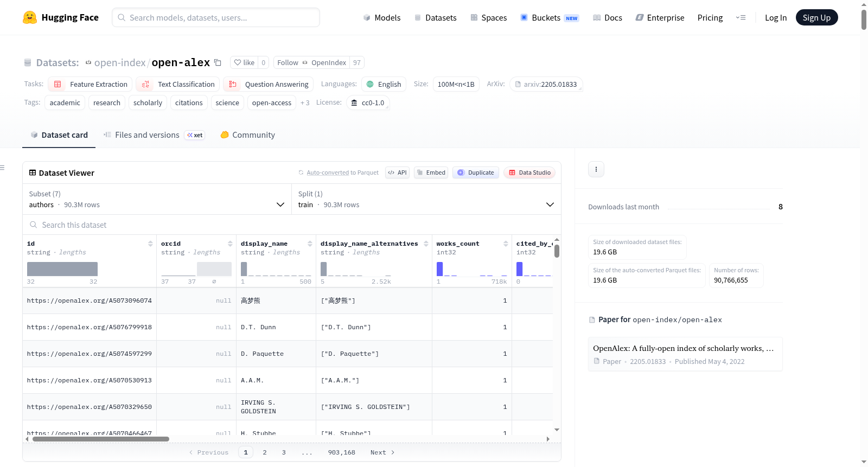Click the arXiv document icon
This screenshot has width=868, height=467.
[518, 84]
